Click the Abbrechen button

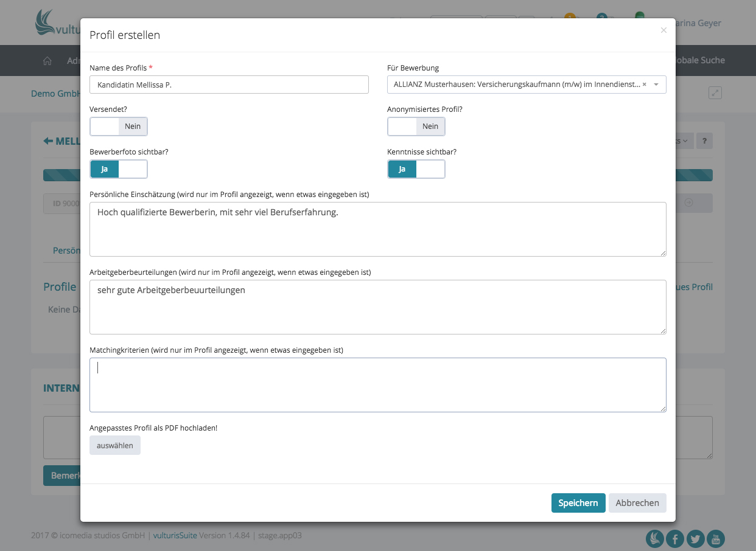pos(637,503)
